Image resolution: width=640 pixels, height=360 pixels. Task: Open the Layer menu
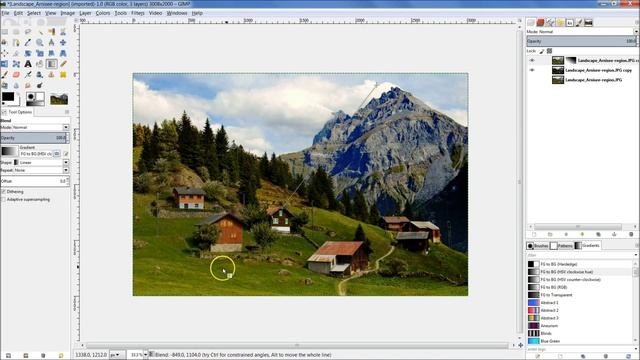[x=85, y=13]
